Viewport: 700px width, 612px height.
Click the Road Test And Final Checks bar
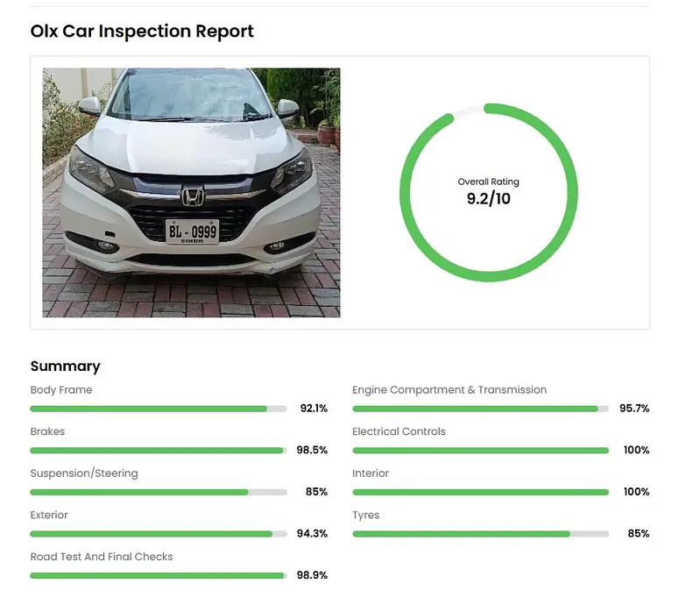159,575
